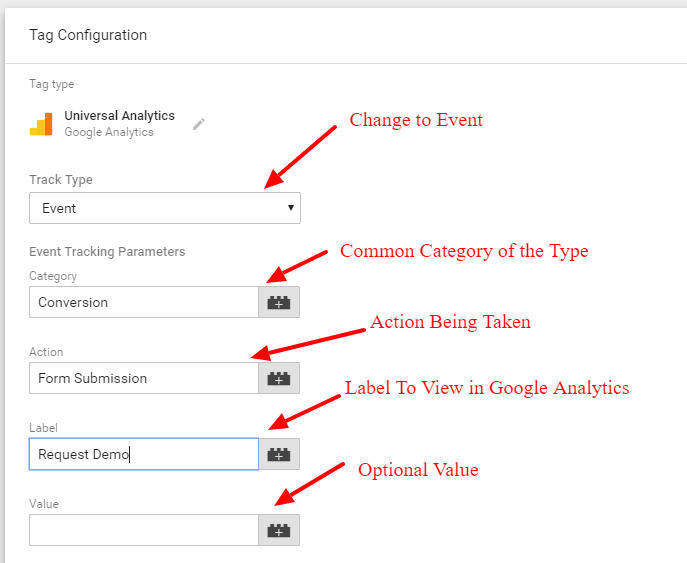687x563 pixels.
Task: Click the Category field containing Conversion
Action: [x=144, y=302]
